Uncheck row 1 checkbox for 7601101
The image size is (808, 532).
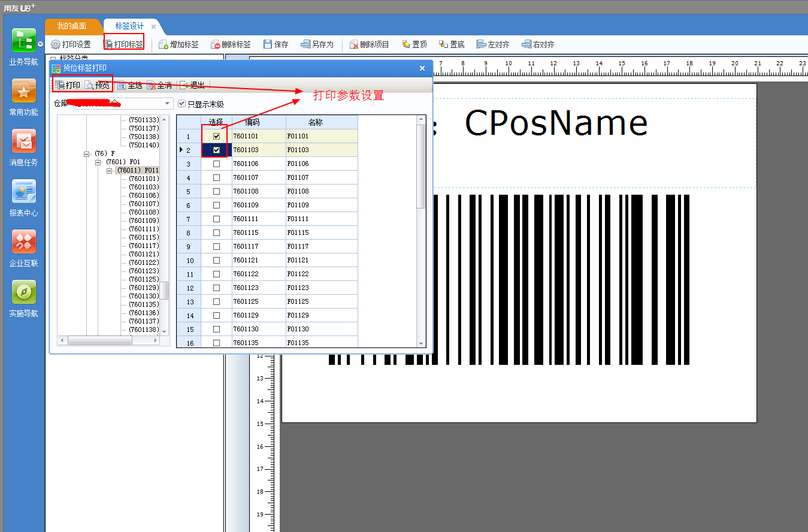[216, 136]
